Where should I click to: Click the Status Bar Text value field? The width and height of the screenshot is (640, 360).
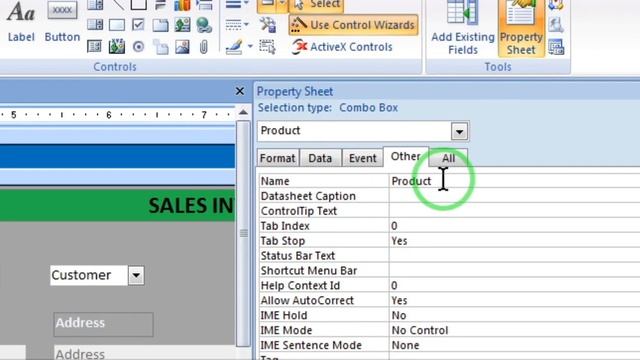tap(514, 256)
